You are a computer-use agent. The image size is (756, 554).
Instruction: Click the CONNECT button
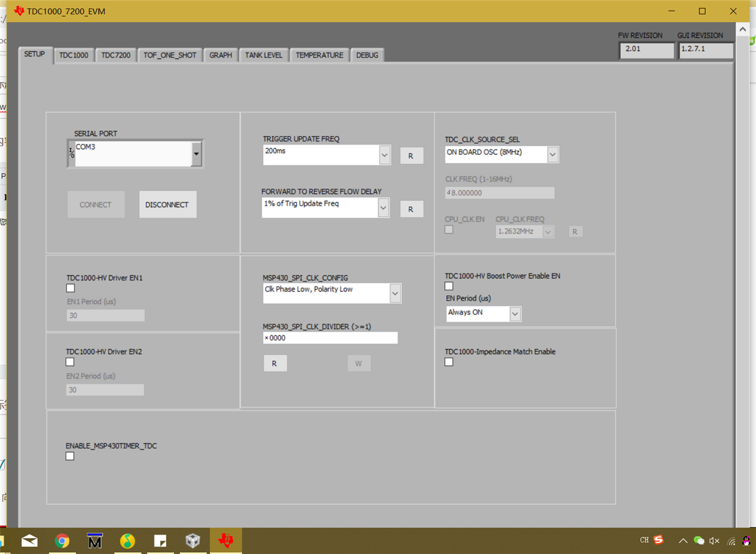[96, 205]
